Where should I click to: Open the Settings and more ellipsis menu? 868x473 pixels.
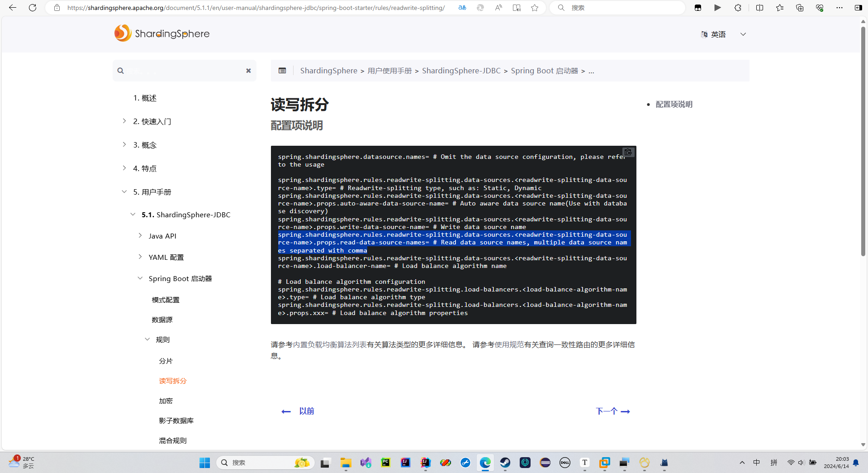pos(840,8)
